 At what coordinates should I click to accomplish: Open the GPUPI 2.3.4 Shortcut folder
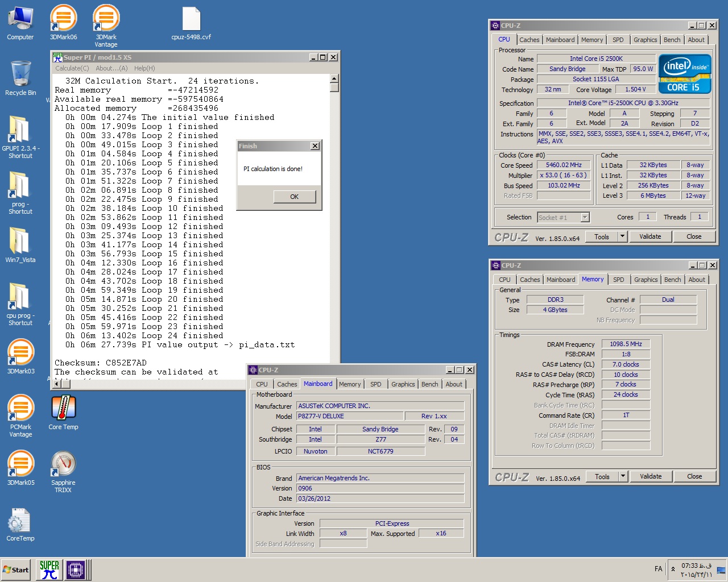pos(20,136)
